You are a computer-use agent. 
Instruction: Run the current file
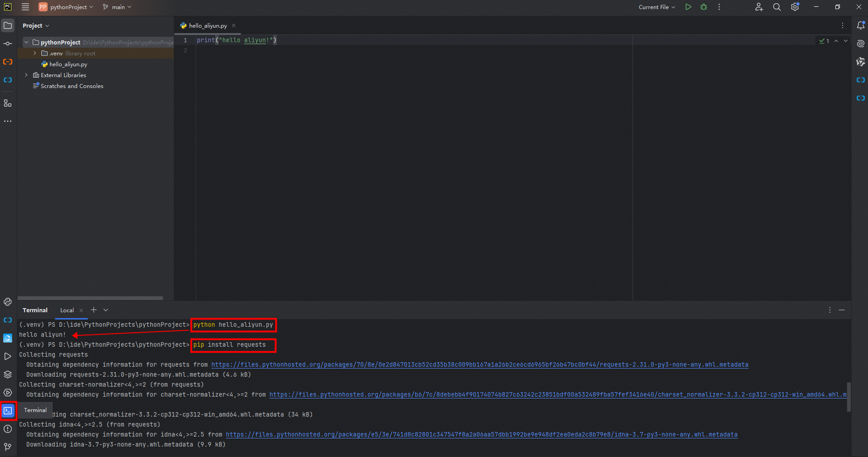click(x=688, y=7)
